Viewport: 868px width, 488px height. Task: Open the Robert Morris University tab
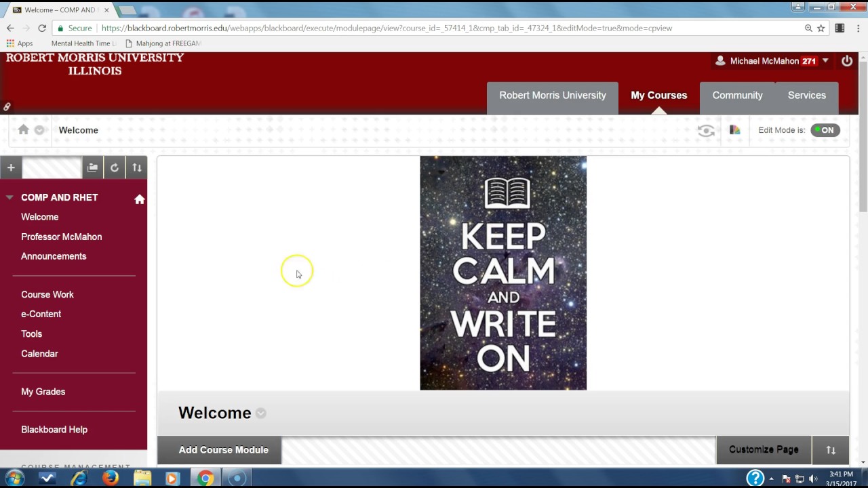click(x=553, y=96)
